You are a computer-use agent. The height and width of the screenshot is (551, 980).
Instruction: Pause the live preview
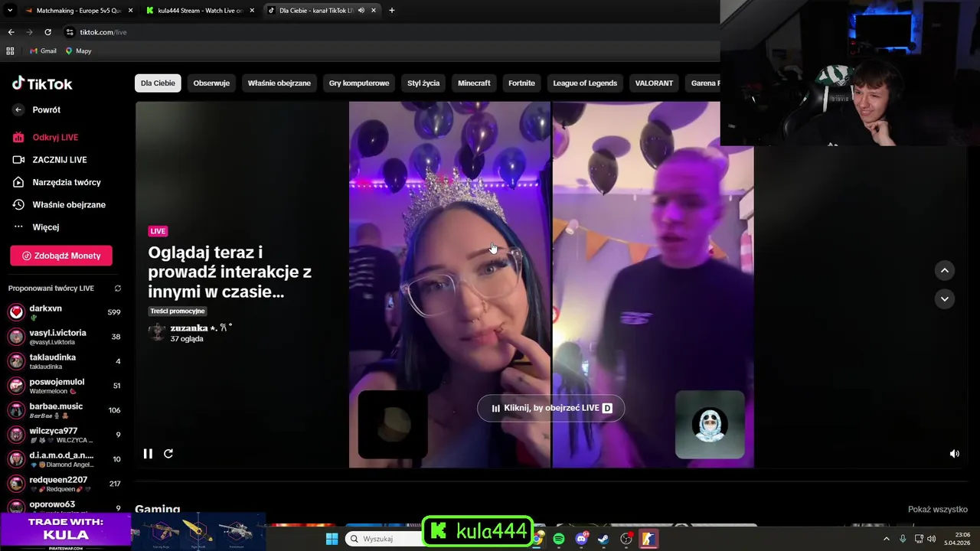pos(148,454)
